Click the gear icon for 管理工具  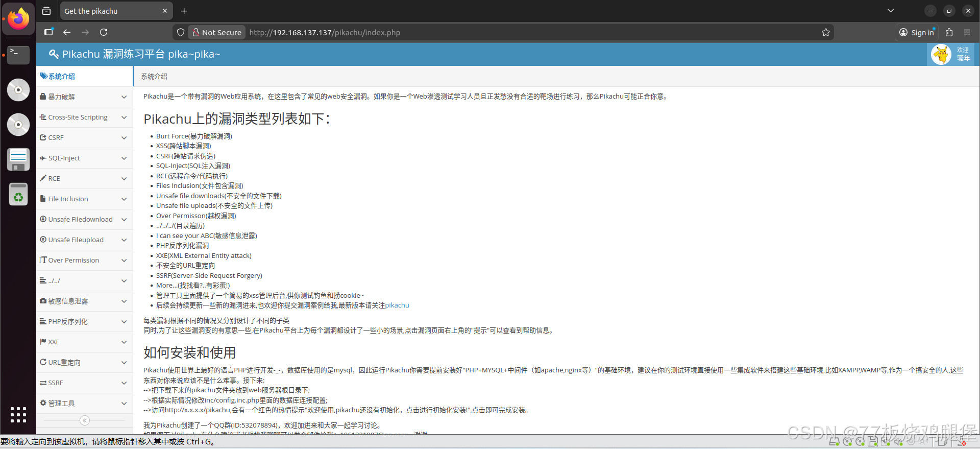point(43,403)
